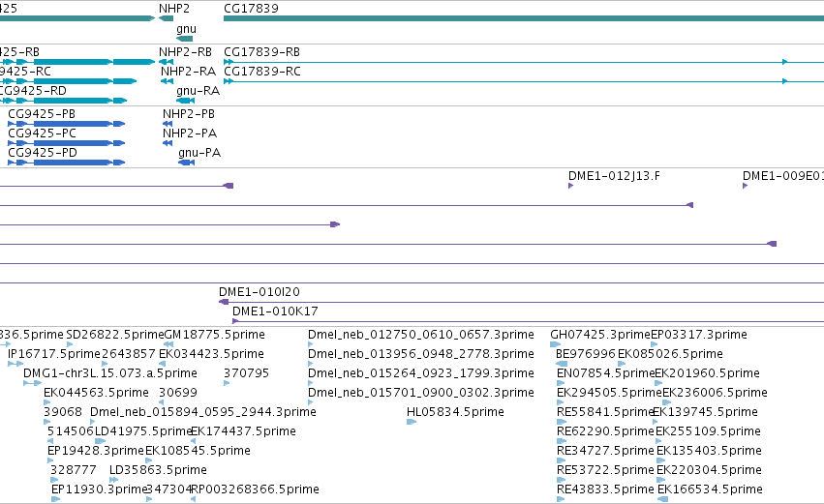This screenshot has width=824, height=504.
Task: Select the 2643857 EST label
Action: pyautogui.click(x=129, y=354)
